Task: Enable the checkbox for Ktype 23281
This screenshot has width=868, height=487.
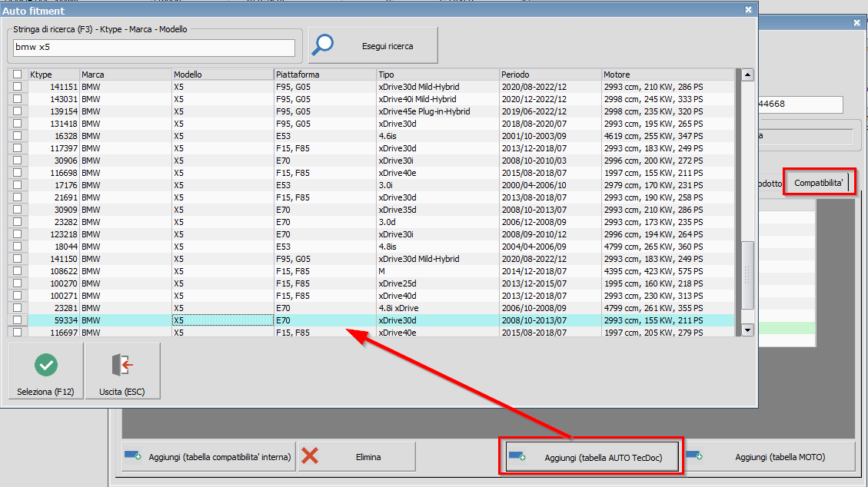Action: [17, 308]
